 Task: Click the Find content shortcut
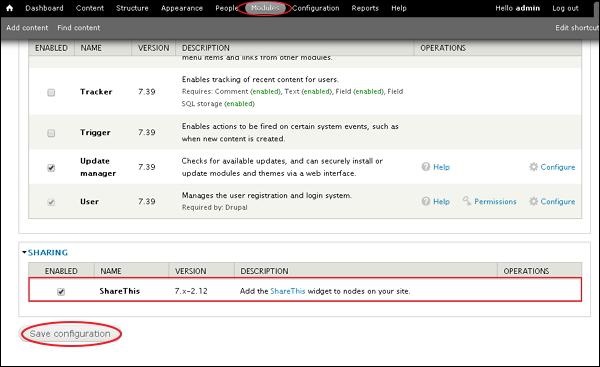78,28
